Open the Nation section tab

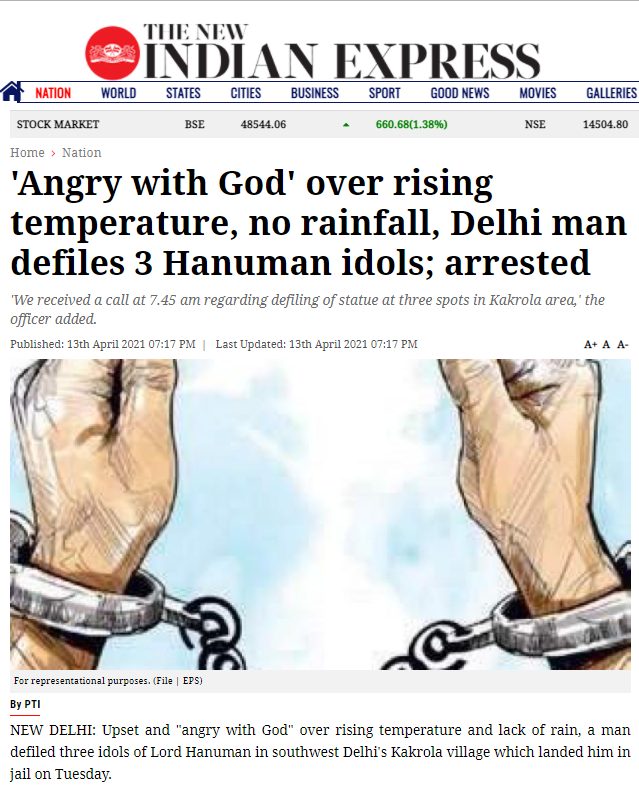point(53,93)
